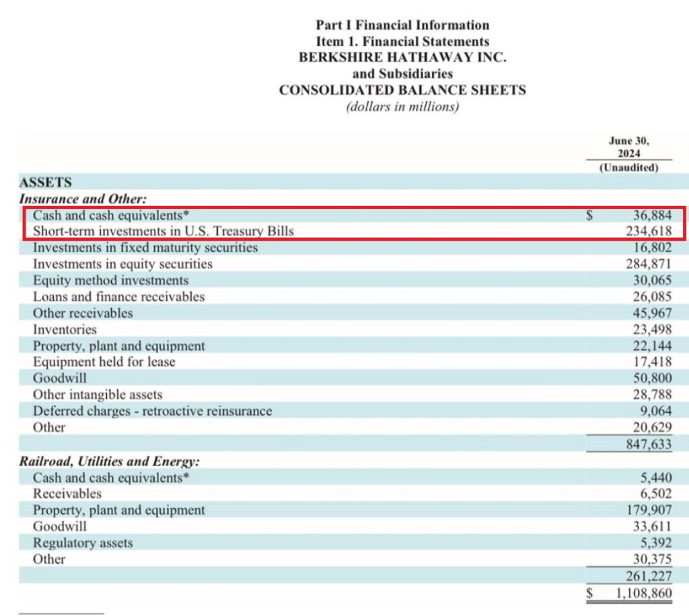
Task: Select the value 5,440
Action: coord(655,477)
